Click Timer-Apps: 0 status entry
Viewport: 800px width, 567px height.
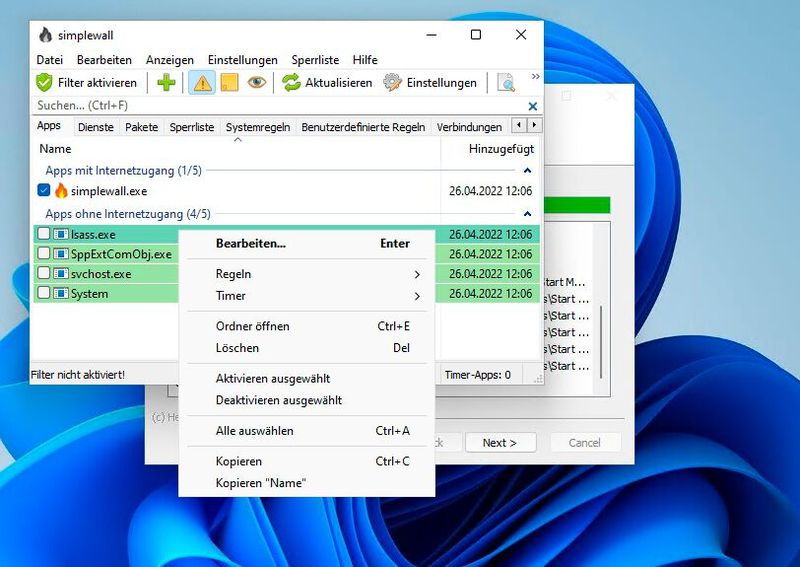click(478, 375)
